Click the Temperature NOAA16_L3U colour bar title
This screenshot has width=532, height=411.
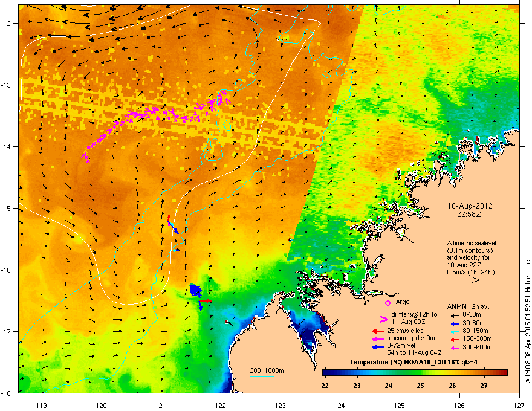414,362
